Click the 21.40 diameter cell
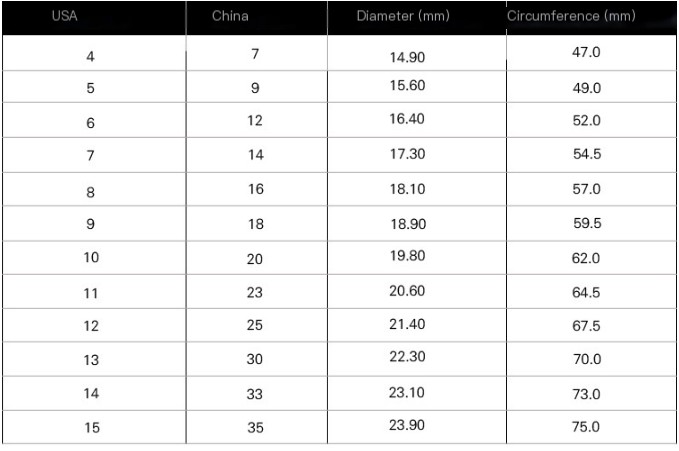The height and width of the screenshot is (451, 679). [407, 325]
